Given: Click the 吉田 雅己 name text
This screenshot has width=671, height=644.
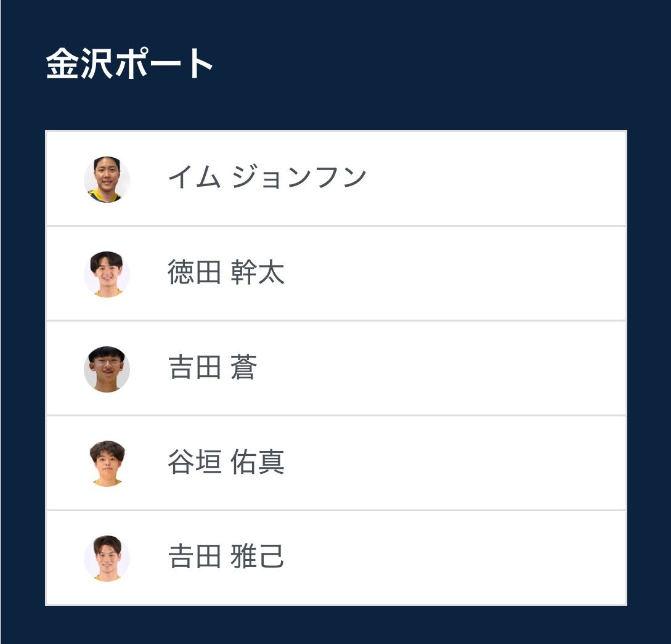Looking at the screenshot, I should [226, 557].
